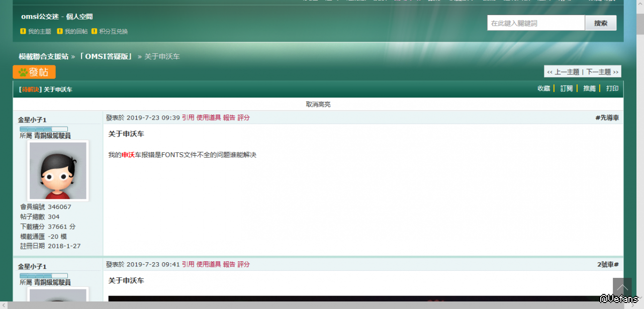This screenshot has height=309, width=644.
Task: Go to 上一主題 previous topic
Action: [x=563, y=72]
